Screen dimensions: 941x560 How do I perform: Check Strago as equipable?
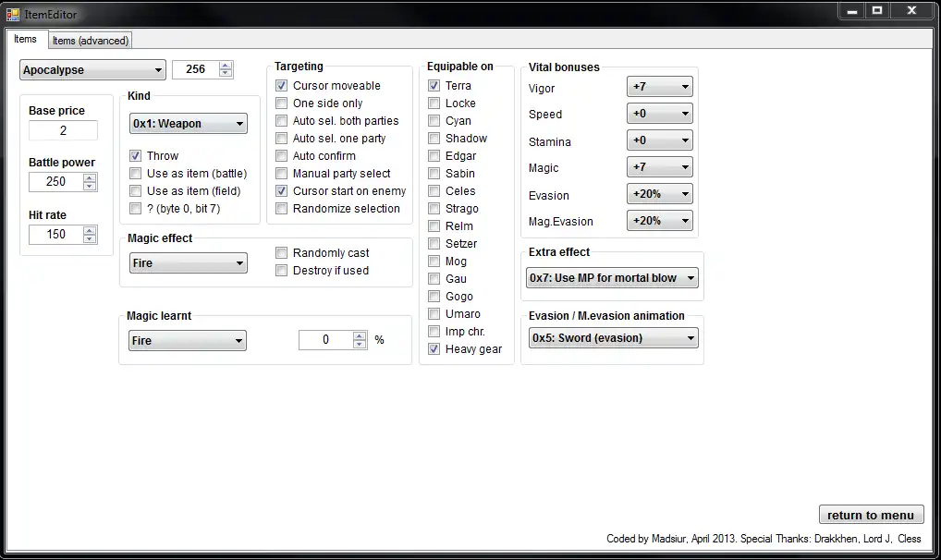pos(434,208)
